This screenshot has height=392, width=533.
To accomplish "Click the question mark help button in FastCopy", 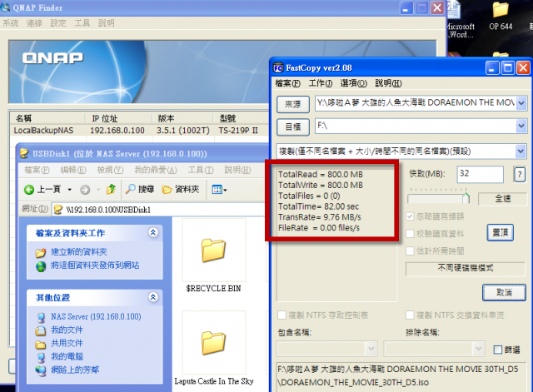I will click(520, 175).
